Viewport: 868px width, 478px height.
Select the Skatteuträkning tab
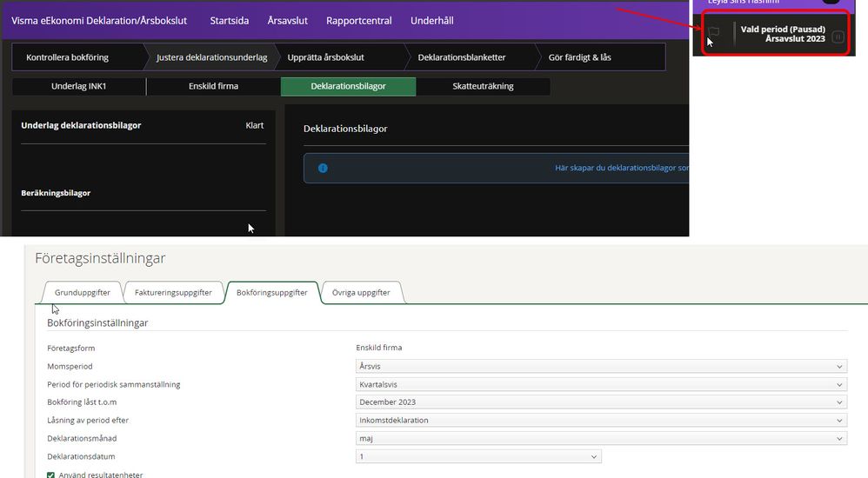click(x=483, y=87)
